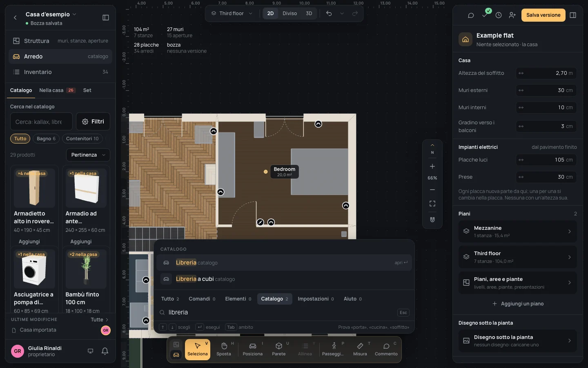Zoom out with the minus button
Image resolution: width=588 pixels, height=368 pixels.
[432, 190]
